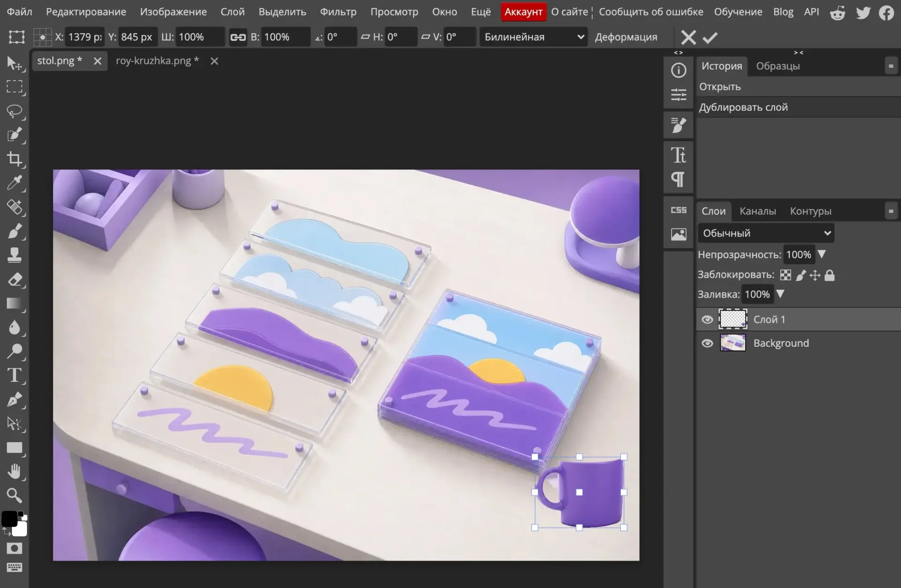The width and height of the screenshot is (901, 588).
Task: Select the Lasso tool
Action: click(14, 111)
